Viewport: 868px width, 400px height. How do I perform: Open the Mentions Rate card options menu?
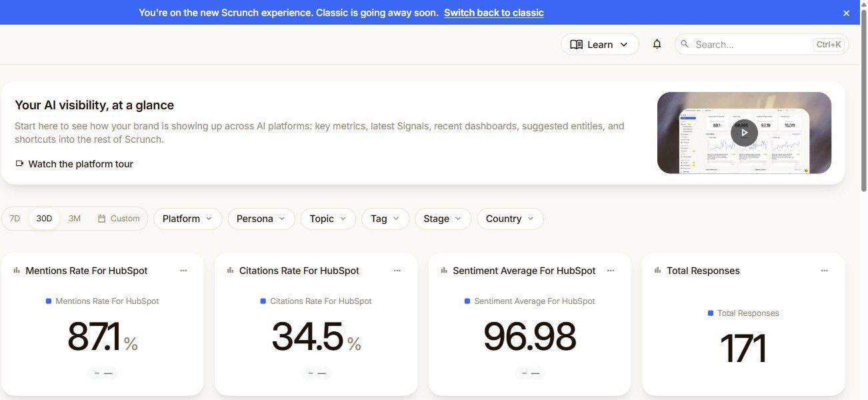pyautogui.click(x=183, y=271)
